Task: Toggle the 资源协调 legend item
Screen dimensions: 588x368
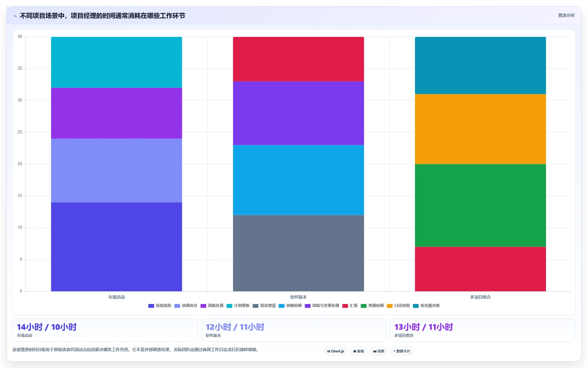Action: click(372, 306)
